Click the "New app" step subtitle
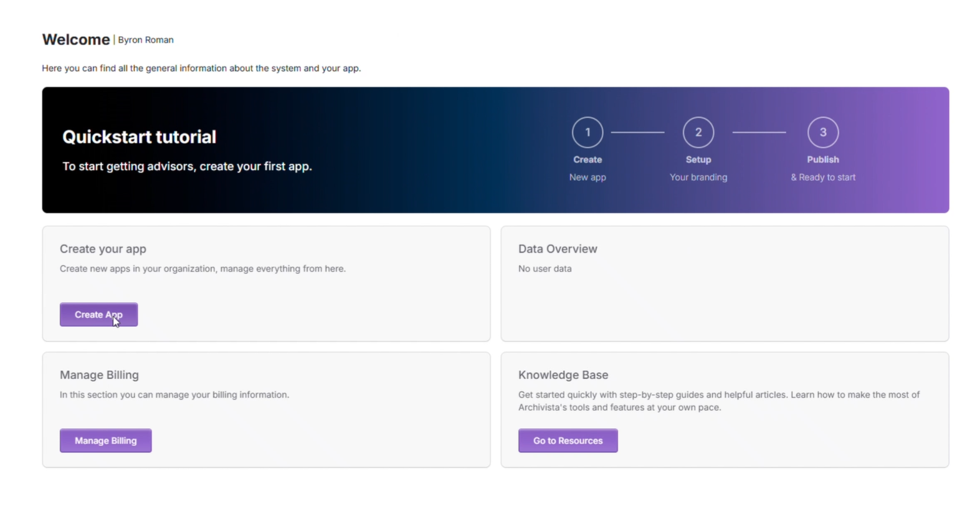 587,177
